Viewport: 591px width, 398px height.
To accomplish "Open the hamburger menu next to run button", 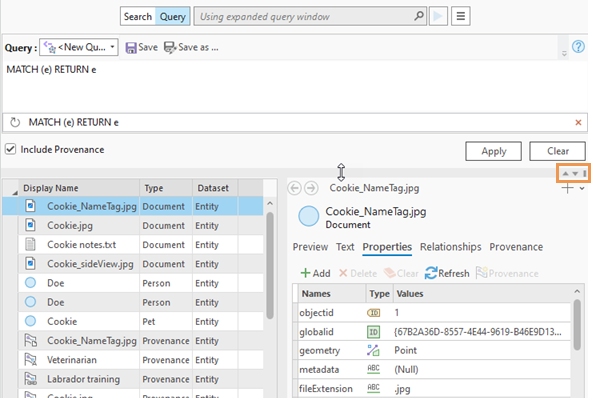I will point(461,16).
